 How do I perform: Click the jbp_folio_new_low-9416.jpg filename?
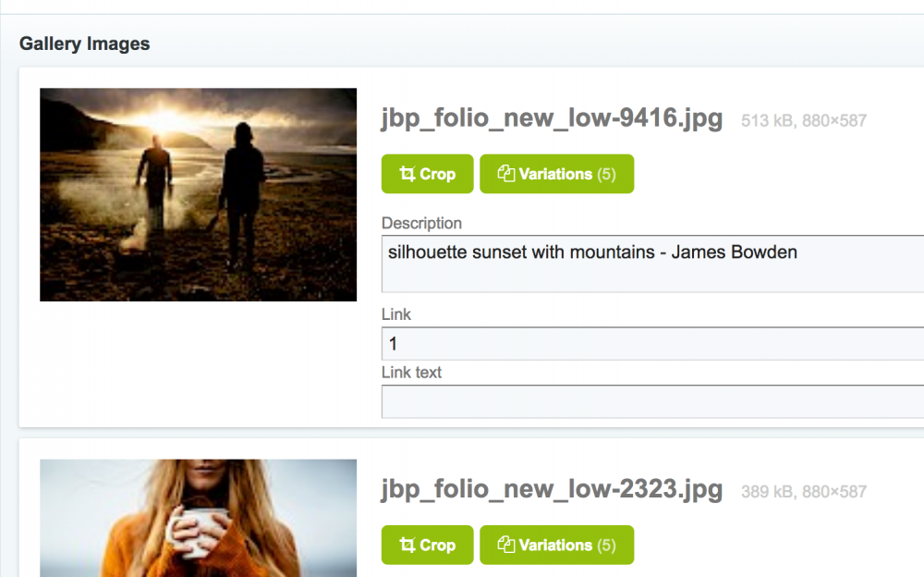click(552, 119)
